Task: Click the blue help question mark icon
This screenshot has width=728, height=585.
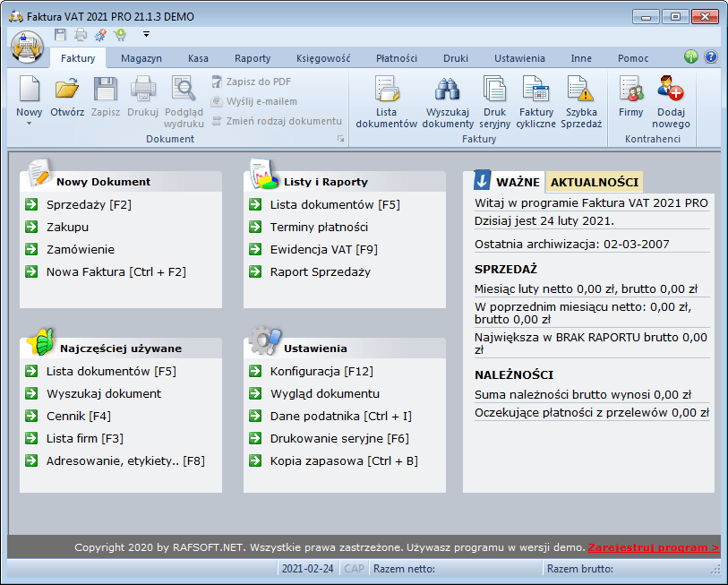Action: (x=711, y=57)
